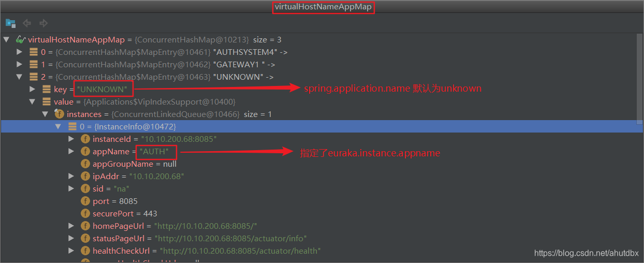Collapse InstanceInfo@10472 element 0

tap(58, 126)
